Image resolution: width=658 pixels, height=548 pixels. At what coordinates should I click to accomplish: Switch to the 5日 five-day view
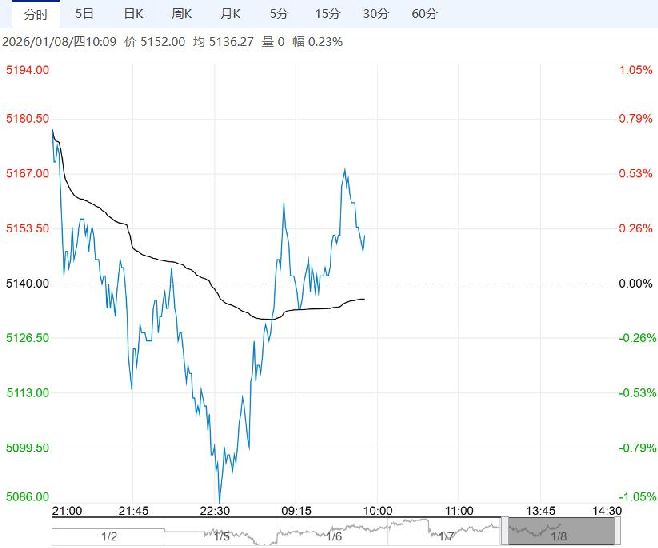86,13
